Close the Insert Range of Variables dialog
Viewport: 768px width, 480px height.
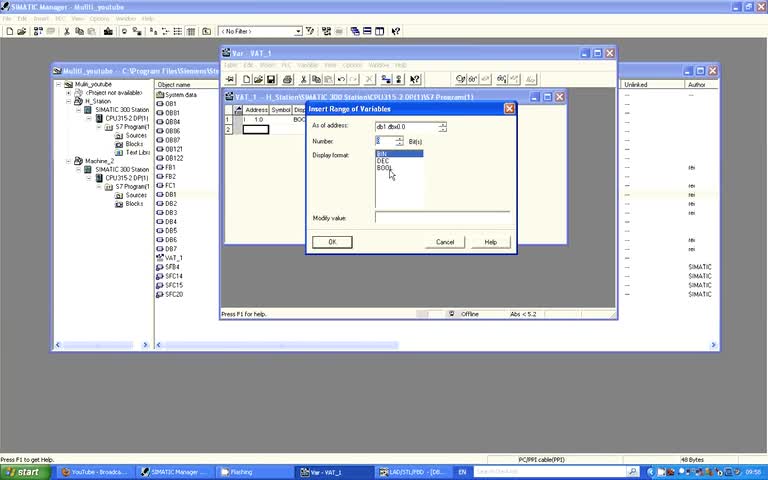tap(509, 109)
